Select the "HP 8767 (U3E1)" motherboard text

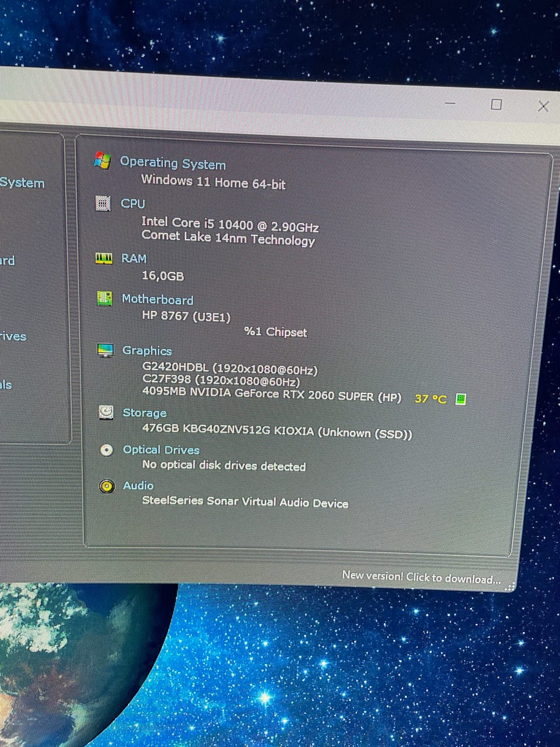(186, 317)
